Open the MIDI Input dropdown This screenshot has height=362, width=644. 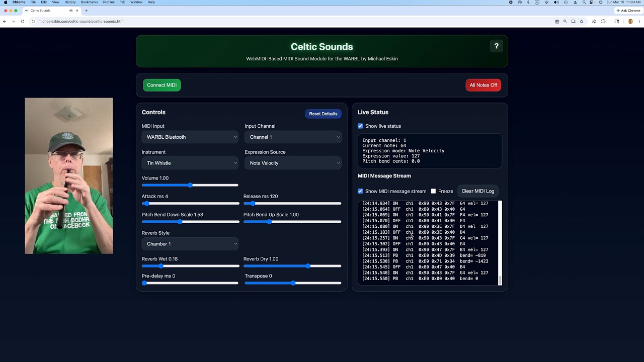coord(190,137)
